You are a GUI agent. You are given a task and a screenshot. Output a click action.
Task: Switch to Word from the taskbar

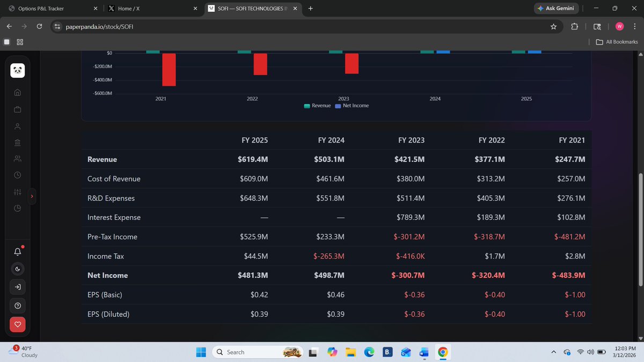click(424, 352)
